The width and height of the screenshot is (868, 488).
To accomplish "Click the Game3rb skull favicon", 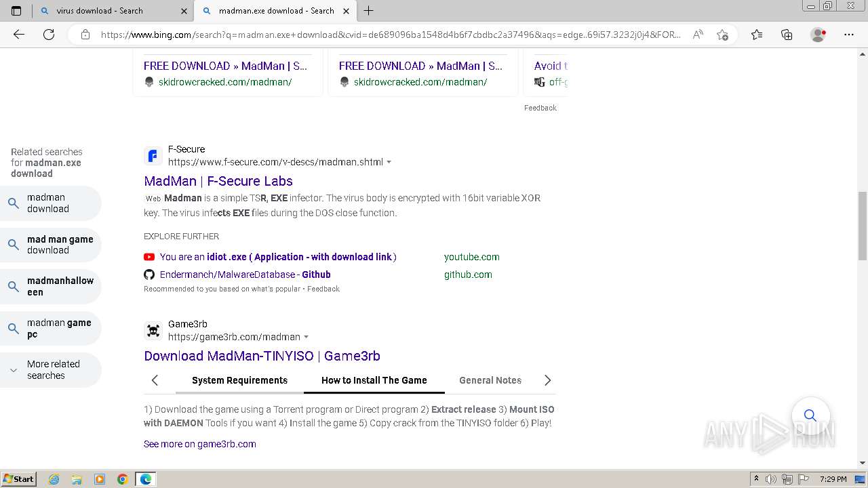I will tap(153, 331).
